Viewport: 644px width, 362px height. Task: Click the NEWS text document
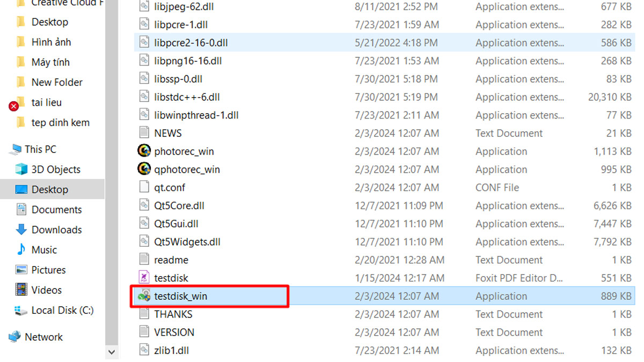[x=168, y=133]
